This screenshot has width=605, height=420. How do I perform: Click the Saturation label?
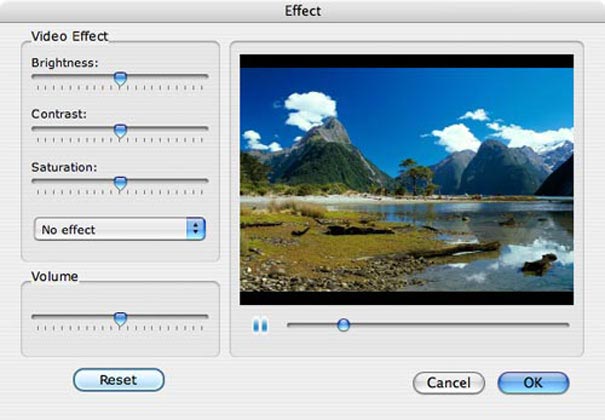coord(64,167)
